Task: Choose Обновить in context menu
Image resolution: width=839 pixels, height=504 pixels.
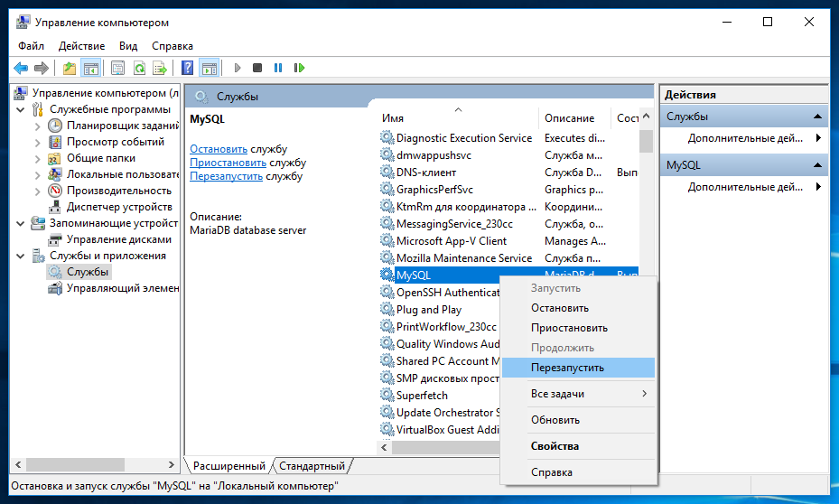Action: tap(578, 420)
